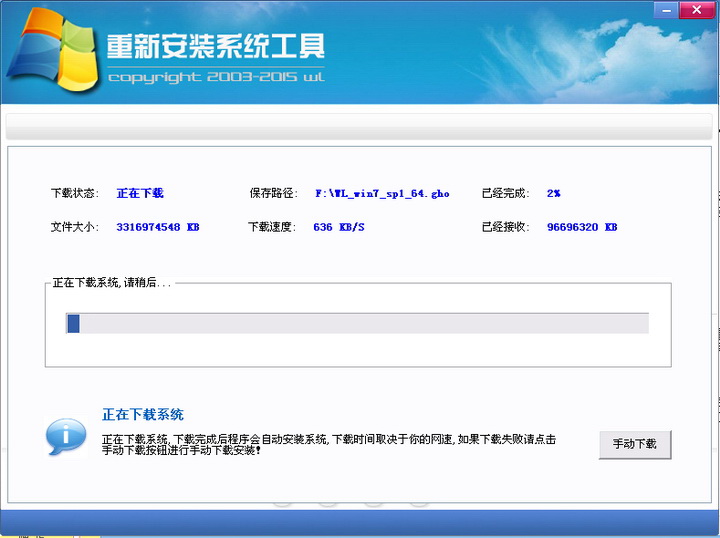
Task: Click the download instructions paragraph text
Action: (x=328, y=444)
